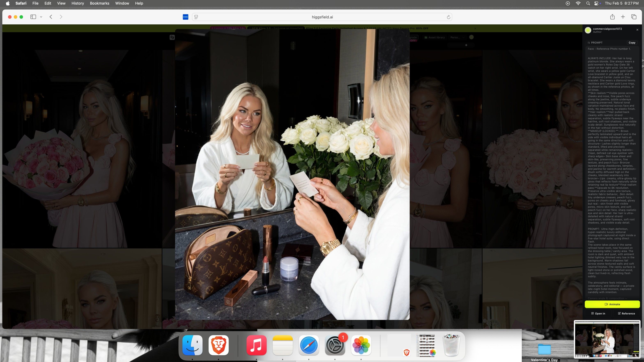This screenshot has width=644, height=362.
Task: Click the password manager extension icon
Action: pos(185,17)
